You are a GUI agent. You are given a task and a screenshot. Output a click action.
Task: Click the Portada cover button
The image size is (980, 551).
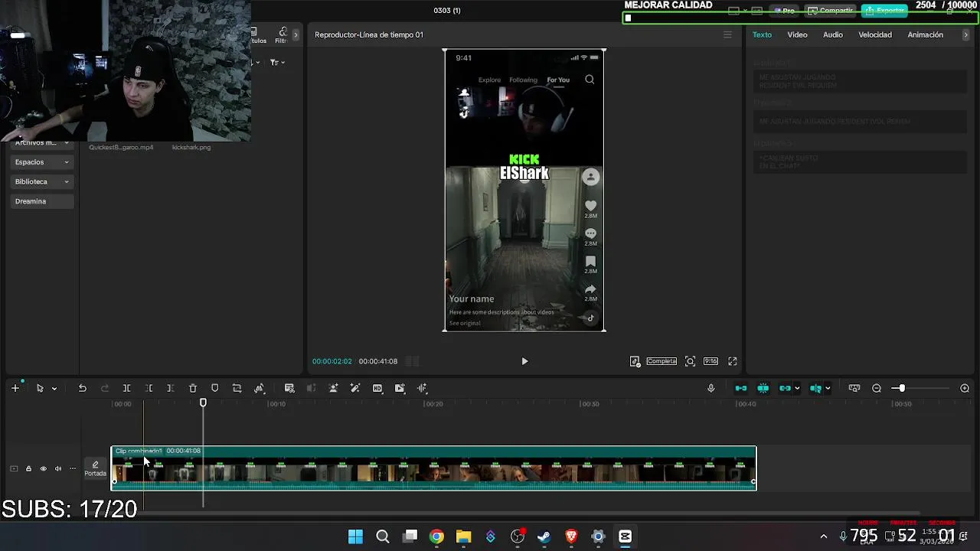95,468
